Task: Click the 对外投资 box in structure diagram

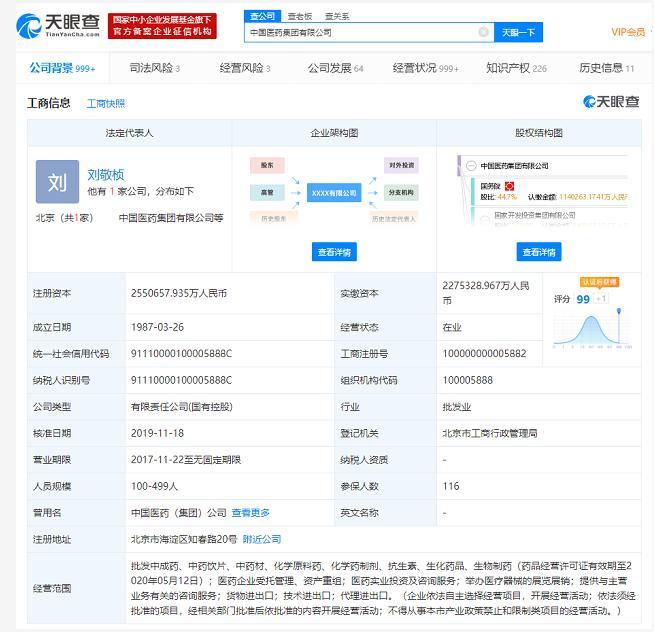Action: 401,165
